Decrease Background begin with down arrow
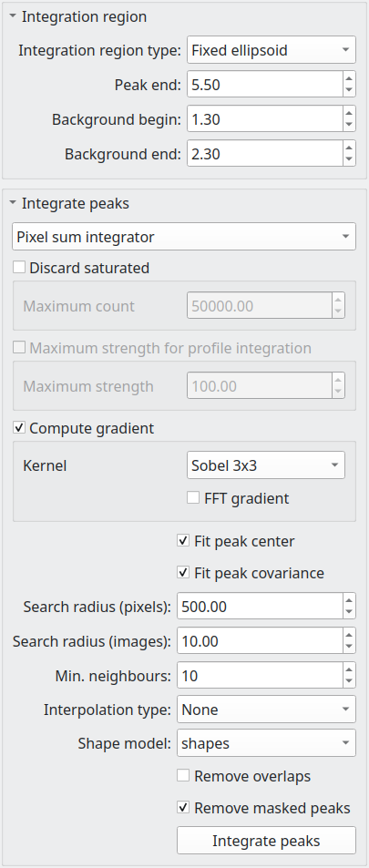The width and height of the screenshot is (369, 868). (349, 125)
